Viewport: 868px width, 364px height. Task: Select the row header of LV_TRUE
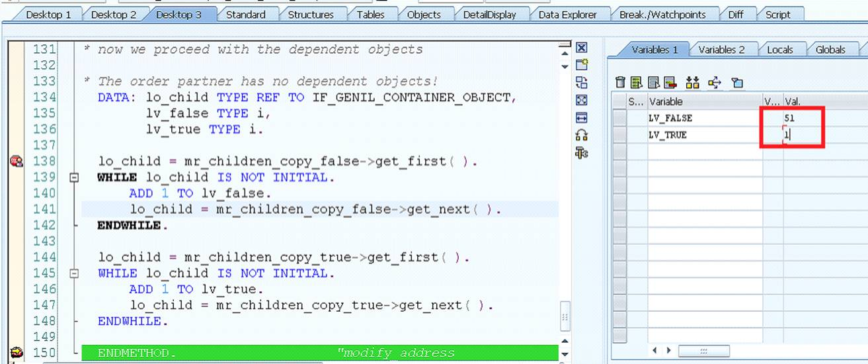click(618, 134)
